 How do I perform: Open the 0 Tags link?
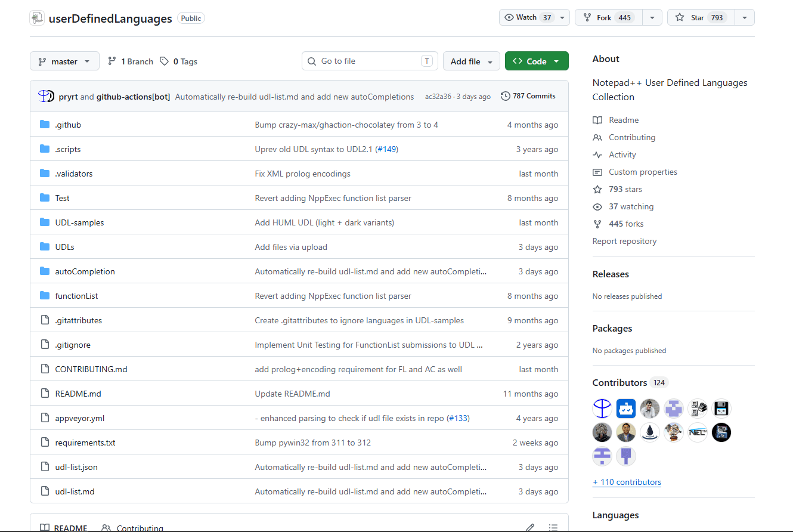(179, 61)
